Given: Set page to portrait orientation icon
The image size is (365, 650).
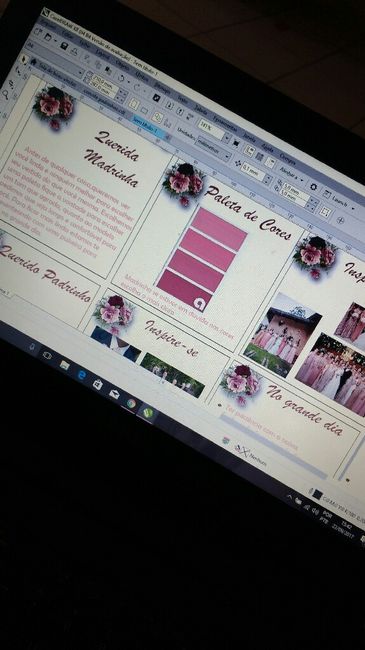Looking at the screenshot, I should [134, 103].
